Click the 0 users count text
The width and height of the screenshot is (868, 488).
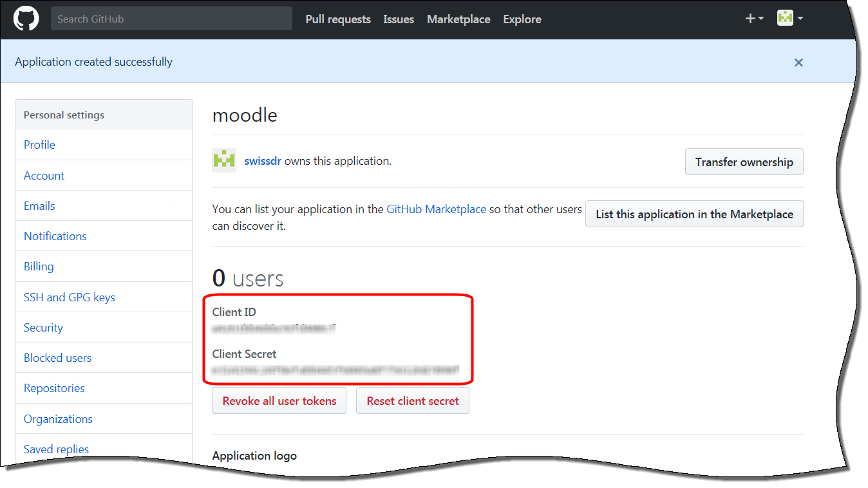point(248,278)
